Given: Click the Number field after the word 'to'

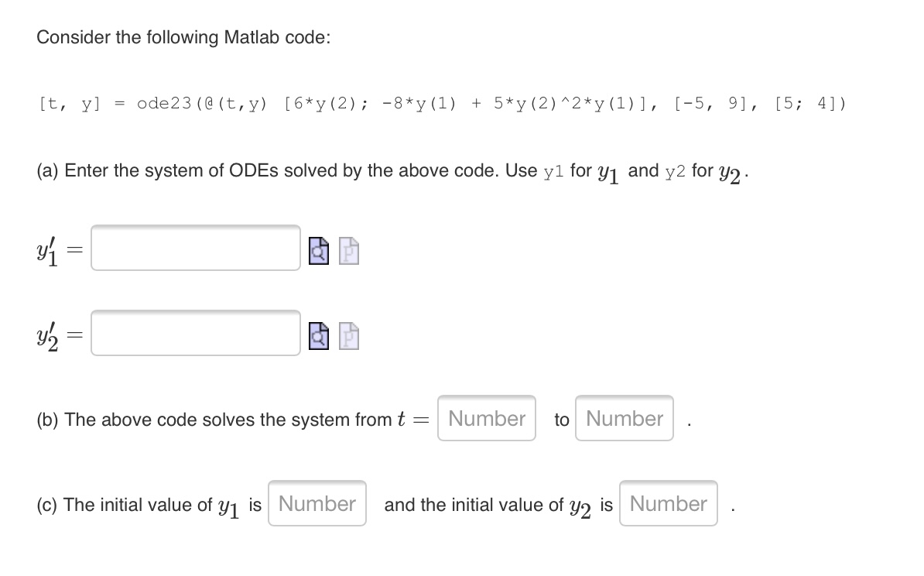Looking at the screenshot, I should coord(624,418).
